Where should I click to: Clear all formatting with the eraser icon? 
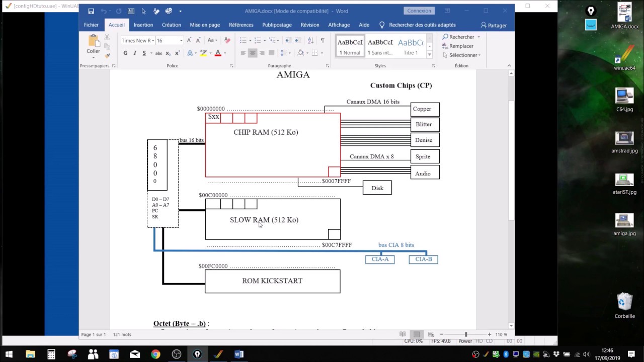tap(227, 40)
